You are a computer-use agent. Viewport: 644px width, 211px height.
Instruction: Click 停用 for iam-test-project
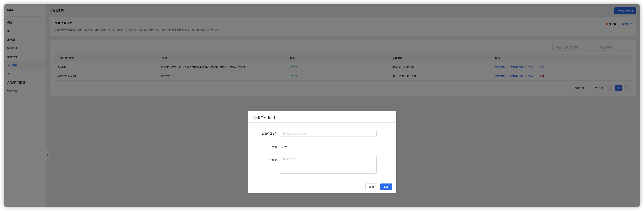541,76
